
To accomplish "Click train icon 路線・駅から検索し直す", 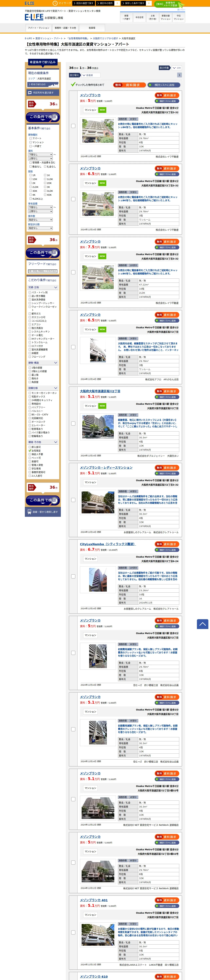I will 42,512.
